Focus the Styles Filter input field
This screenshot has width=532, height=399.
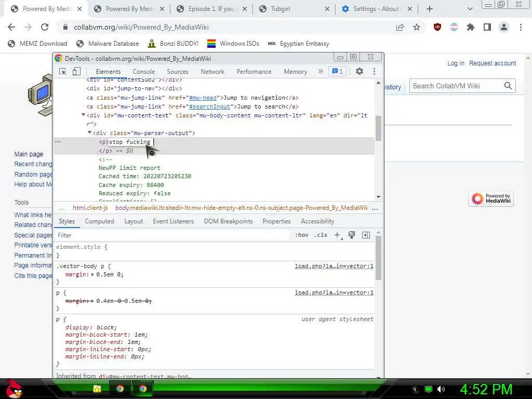pyautogui.click(x=171, y=235)
